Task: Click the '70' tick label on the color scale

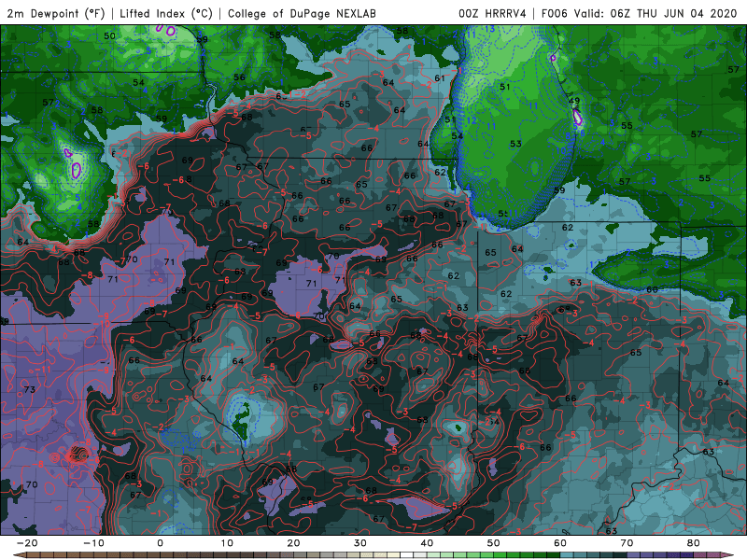Action: click(x=627, y=543)
